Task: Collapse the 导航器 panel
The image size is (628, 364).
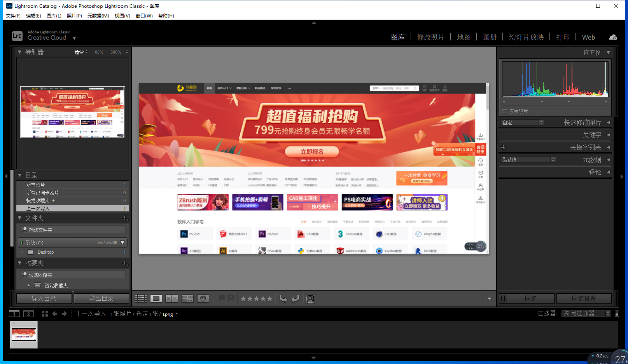Action: [19, 52]
